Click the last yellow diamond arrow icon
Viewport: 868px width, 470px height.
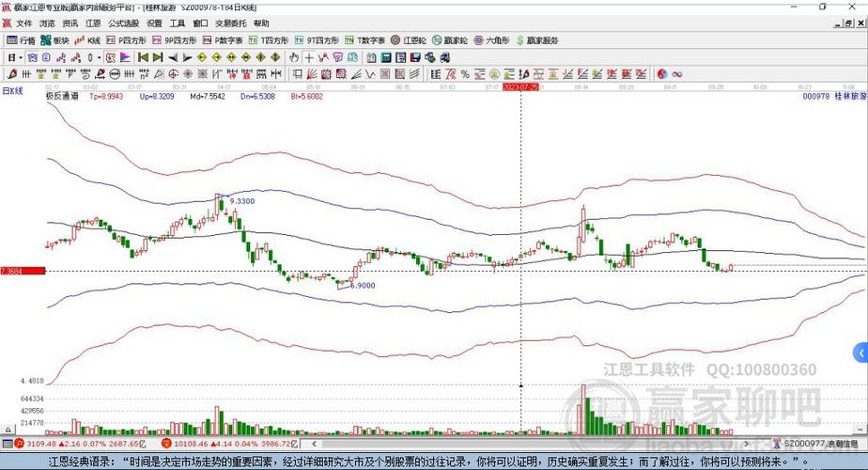point(275,57)
